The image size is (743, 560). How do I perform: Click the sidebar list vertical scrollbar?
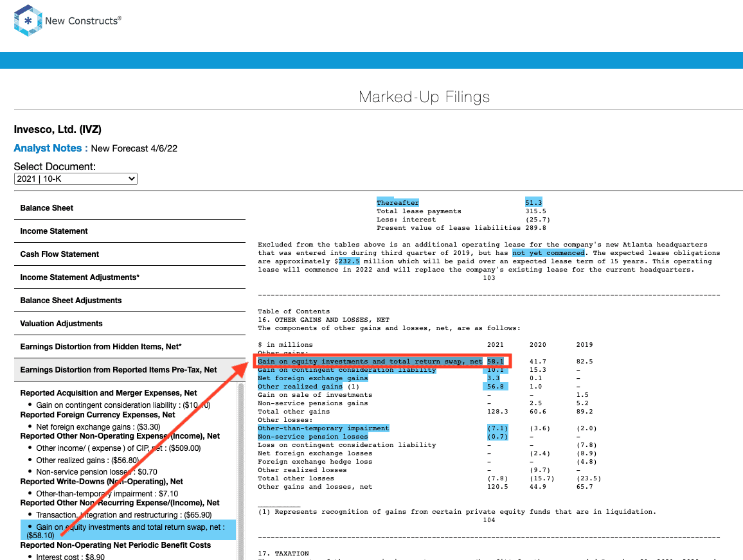click(241, 471)
